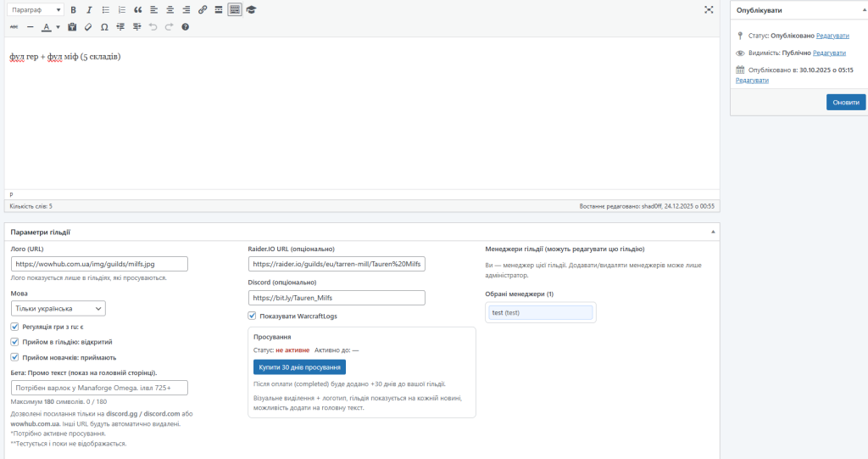Image resolution: width=868 pixels, height=459 pixels.
Task: Toggle the "Регуляція гри з ru" checkbox
Action: (15, 327)
